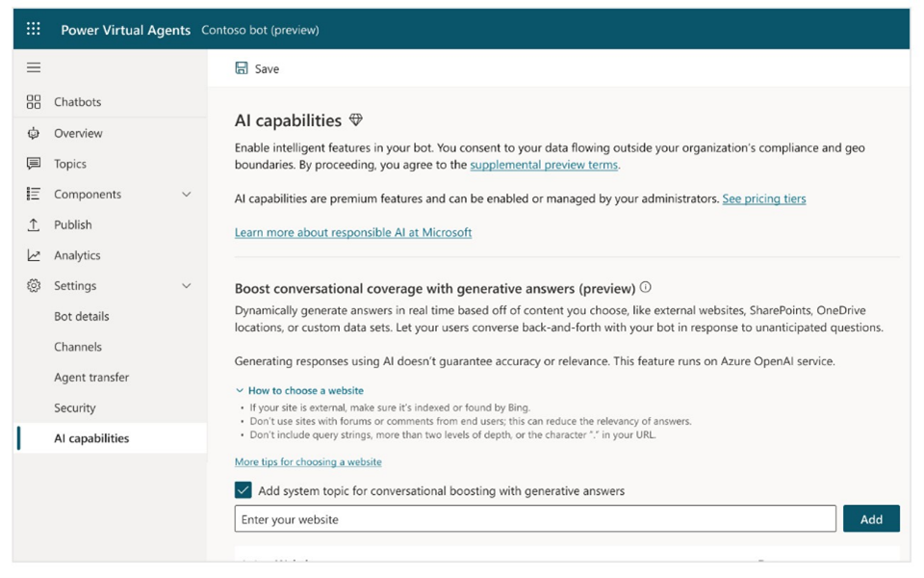Click the Analytics chart icon
This screenshot has height=578, width=924.
pyautogui.click(x=34, y=255)
